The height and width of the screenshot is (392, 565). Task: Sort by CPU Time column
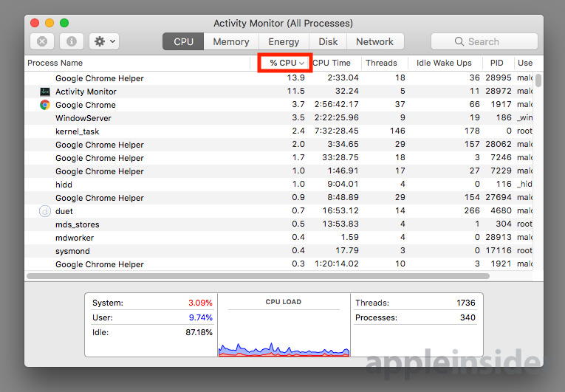click(336, 63)
